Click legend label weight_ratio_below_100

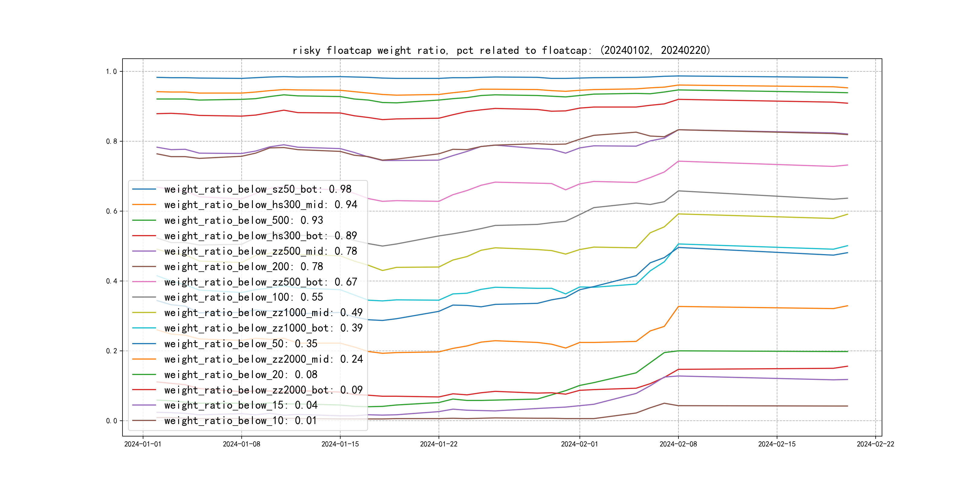pos(243,297)
